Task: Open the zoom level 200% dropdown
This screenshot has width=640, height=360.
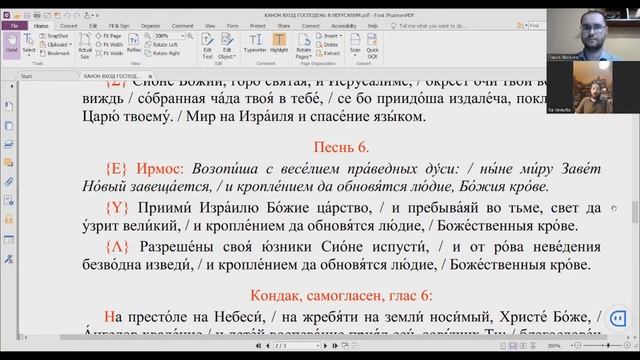Action: coord(182,36)
